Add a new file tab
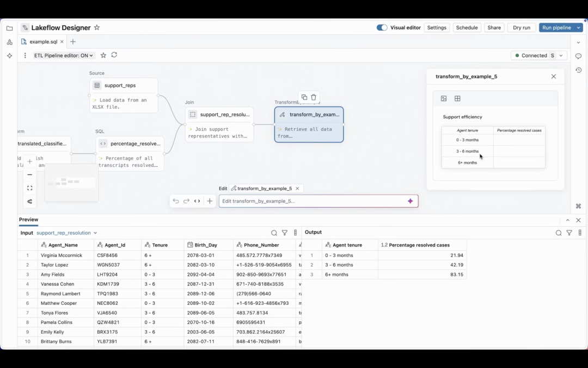 coord(73,41)
